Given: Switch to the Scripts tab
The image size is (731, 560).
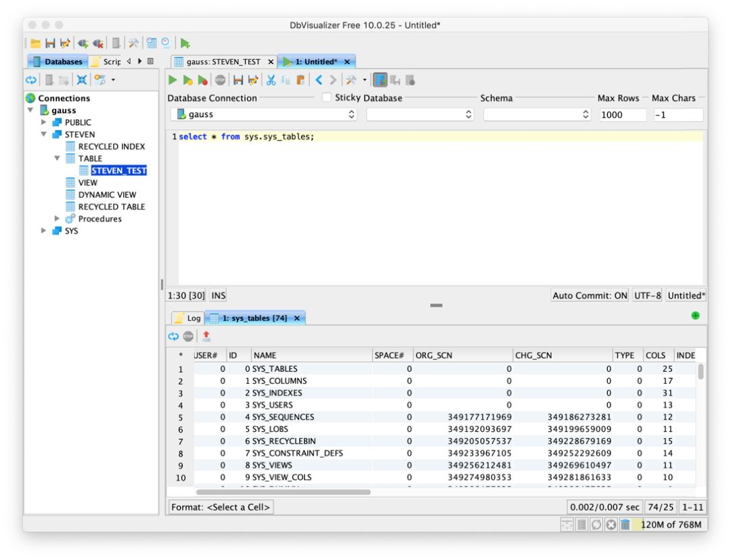Looking at the screenshot, I should point(106,62).
